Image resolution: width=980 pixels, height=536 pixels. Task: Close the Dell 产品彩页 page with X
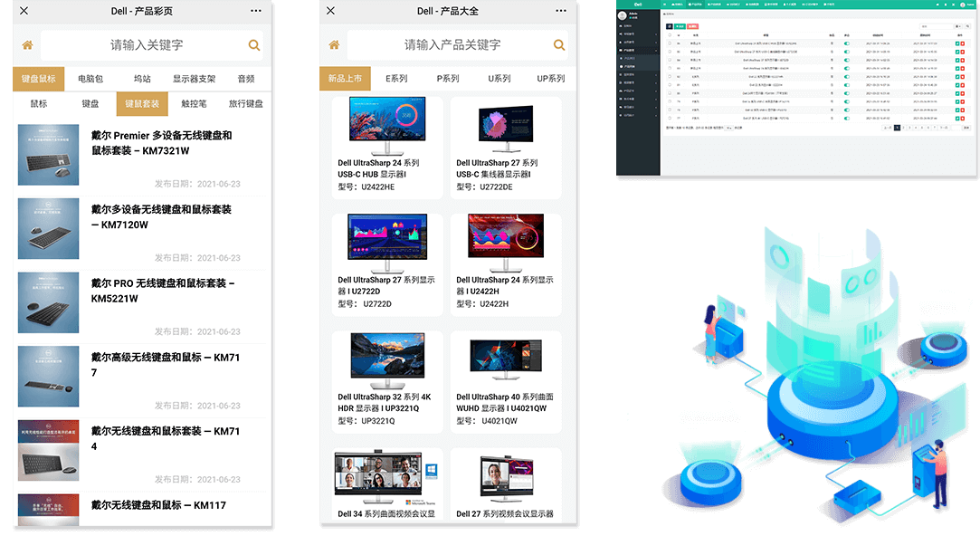tap(24, 11)
